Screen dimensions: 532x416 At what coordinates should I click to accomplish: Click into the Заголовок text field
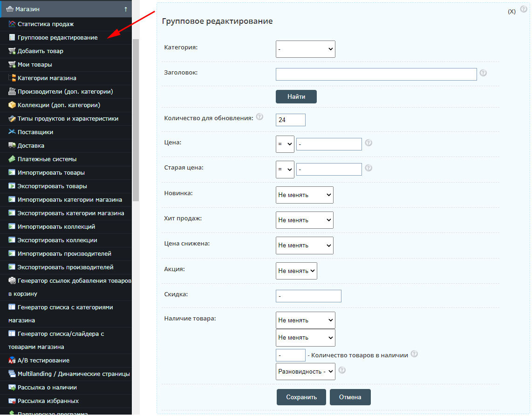(x=376, y=75)
